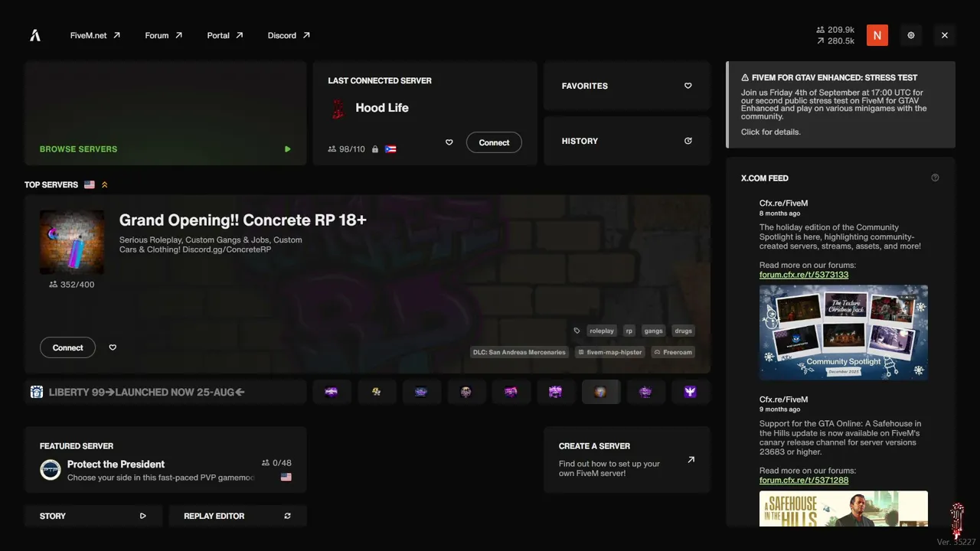Click the DLC: San Andreas Mercenaries badge

click(x=519, y=352)
